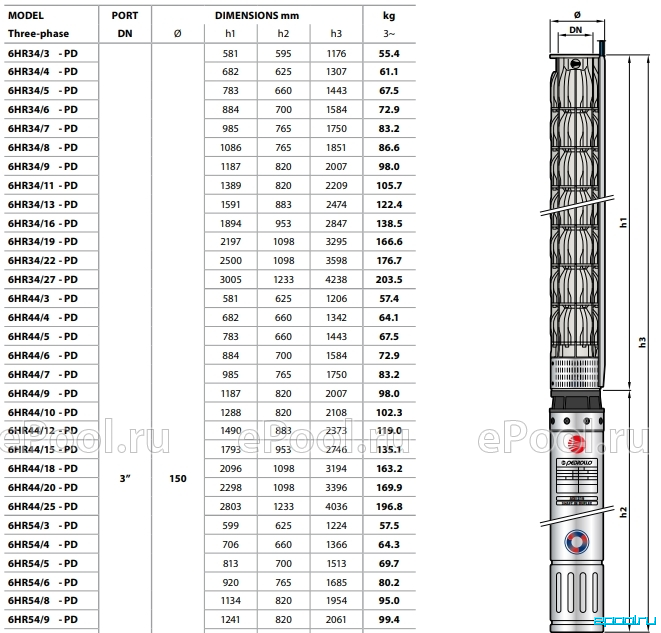
Task: Click the h3 dimension label on diagram
Action: (642, 342)
